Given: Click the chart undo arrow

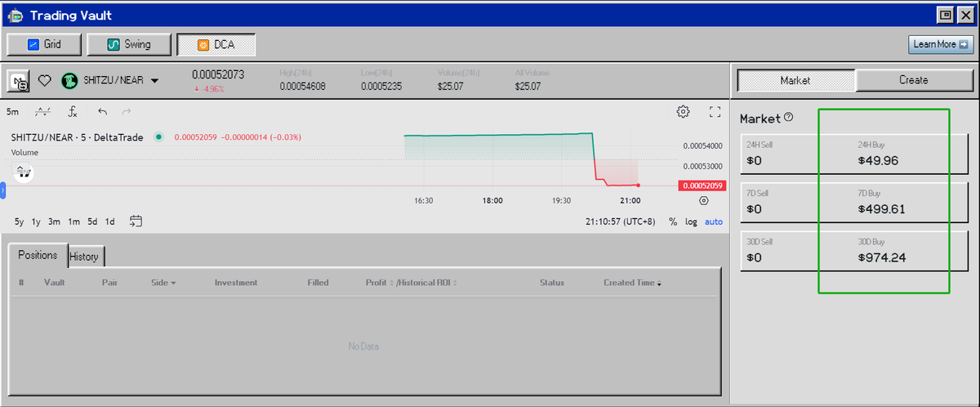Looking at the screenshot, I should pos(102,112).
